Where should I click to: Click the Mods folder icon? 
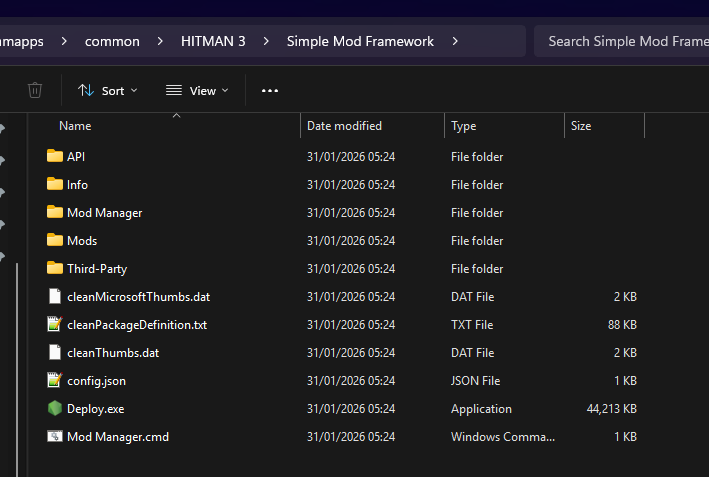54,241
